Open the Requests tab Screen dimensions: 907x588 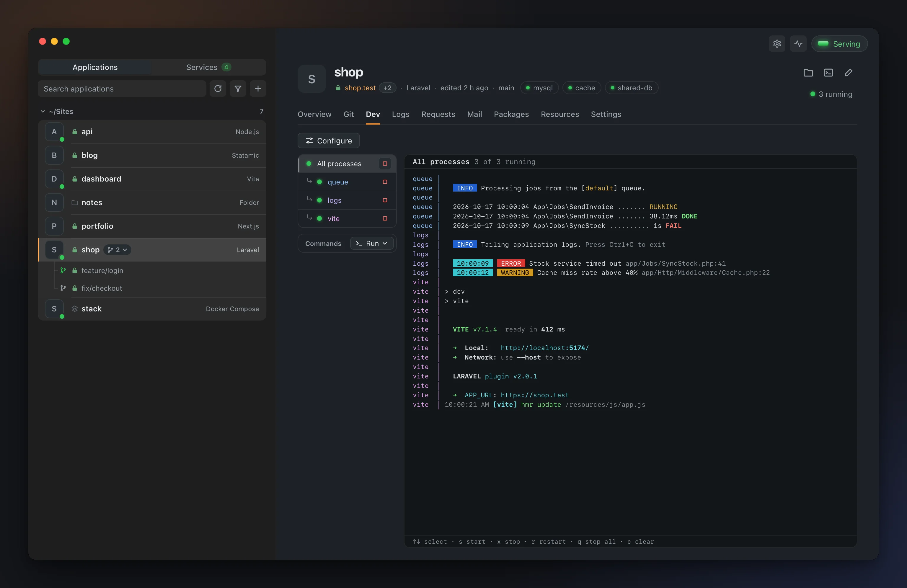(x=438, y=114)
